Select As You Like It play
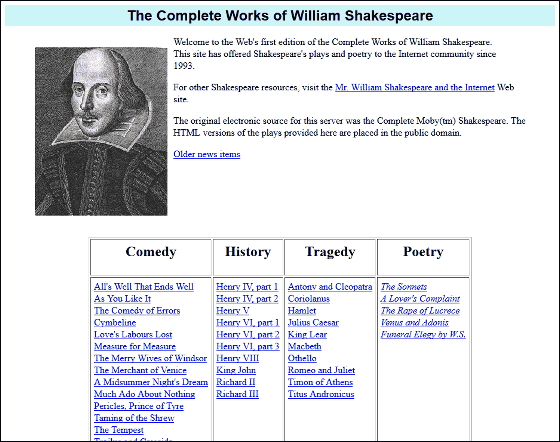The width and height of the screenshot is (560, 442). (x=122, y=299)
